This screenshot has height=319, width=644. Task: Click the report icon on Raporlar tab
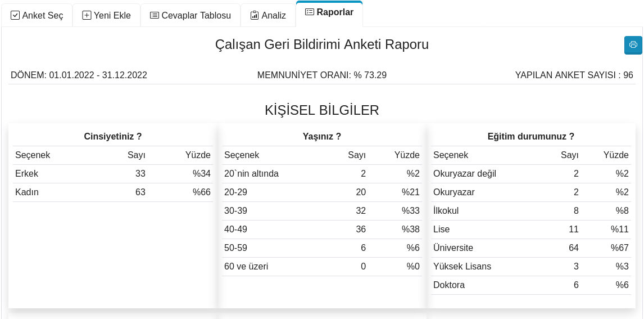pos(309,12)
